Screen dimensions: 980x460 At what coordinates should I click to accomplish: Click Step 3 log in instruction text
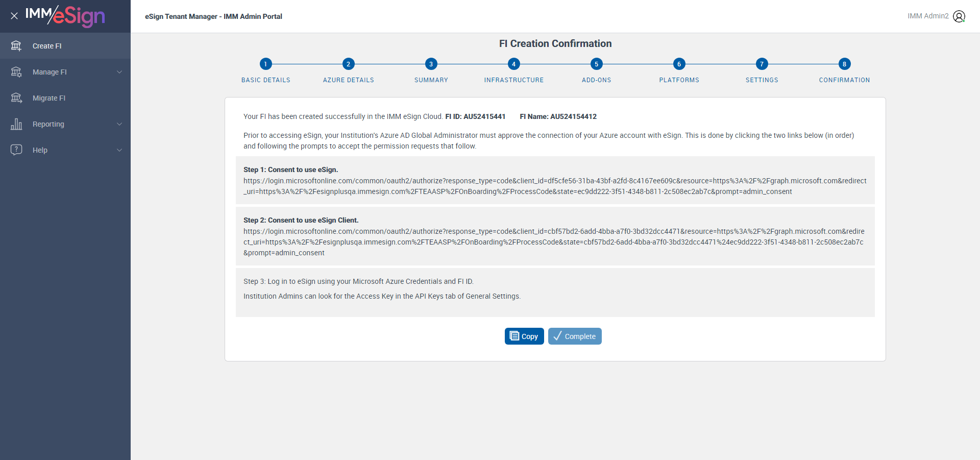[x=358, y=281]
